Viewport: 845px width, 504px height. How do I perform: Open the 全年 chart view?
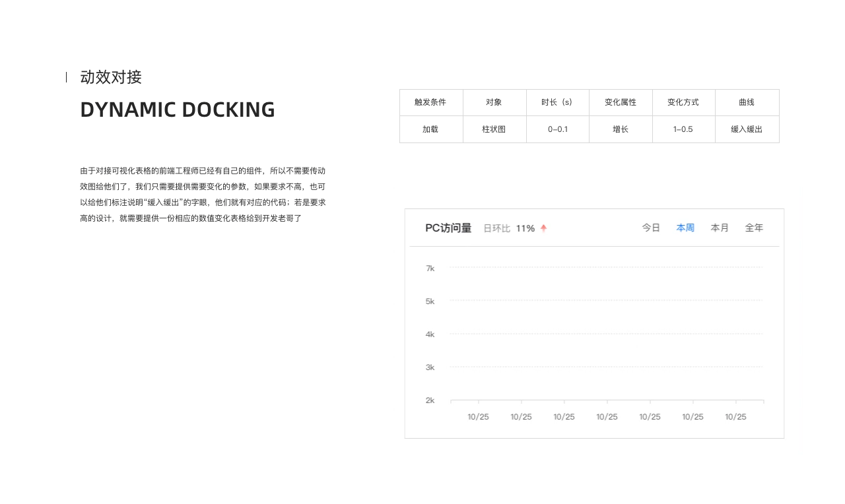click(754, 228)
